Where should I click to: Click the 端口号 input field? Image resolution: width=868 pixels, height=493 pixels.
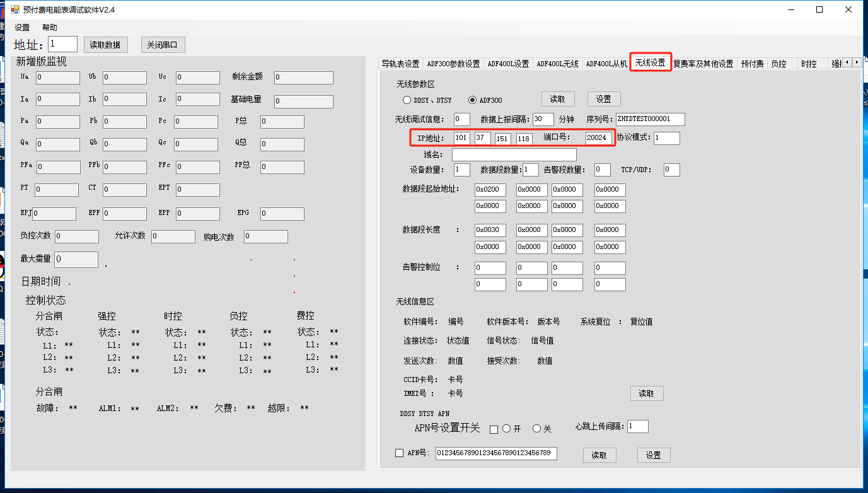coord(598,138)
